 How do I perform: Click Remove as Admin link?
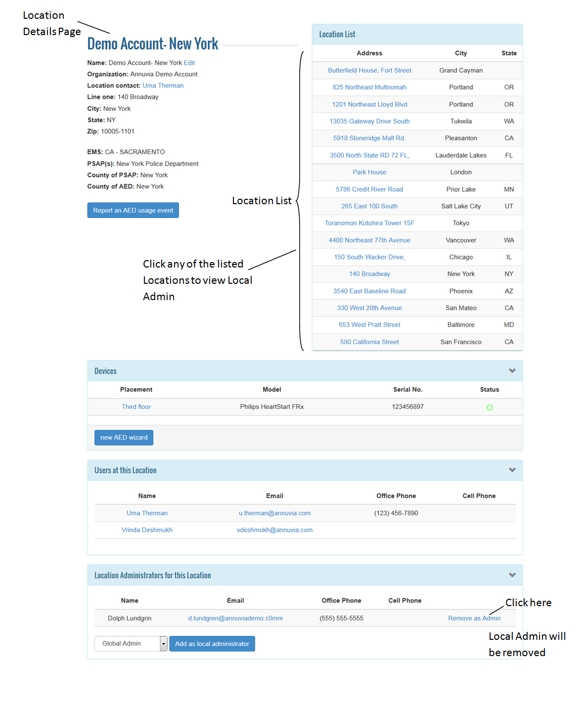click(474, 618)
